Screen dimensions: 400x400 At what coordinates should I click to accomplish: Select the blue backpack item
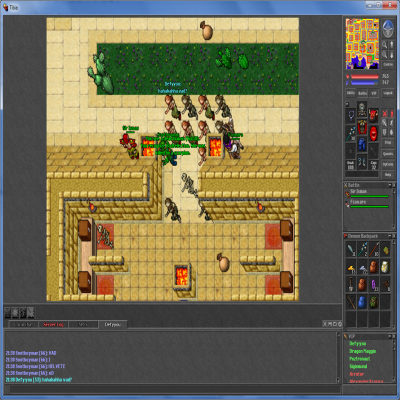(x=362, y=302)
